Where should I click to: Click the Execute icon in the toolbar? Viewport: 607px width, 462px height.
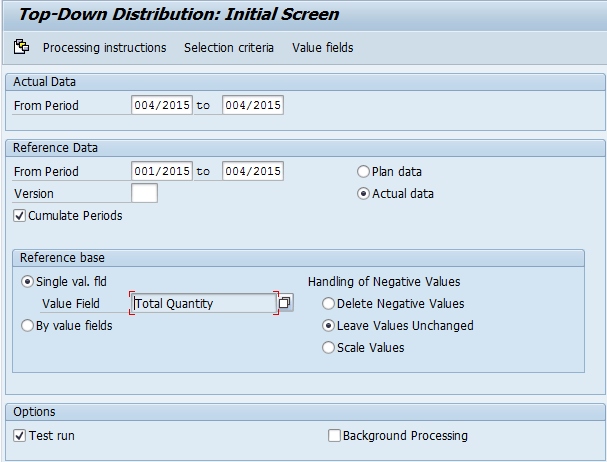(21, 47)
